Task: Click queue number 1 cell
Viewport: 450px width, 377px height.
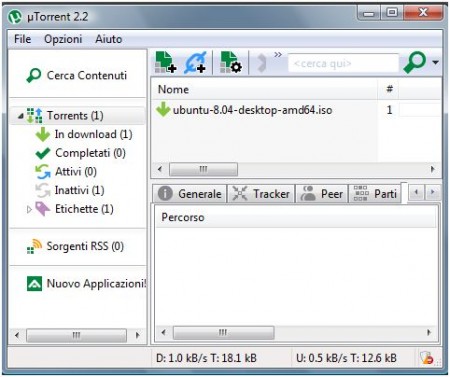Action: 389,110
